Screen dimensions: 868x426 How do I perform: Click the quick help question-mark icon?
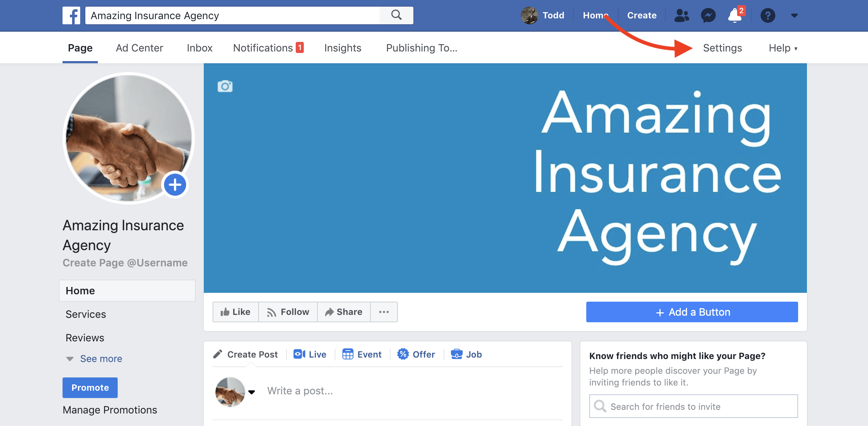click(x=768, y=15)
